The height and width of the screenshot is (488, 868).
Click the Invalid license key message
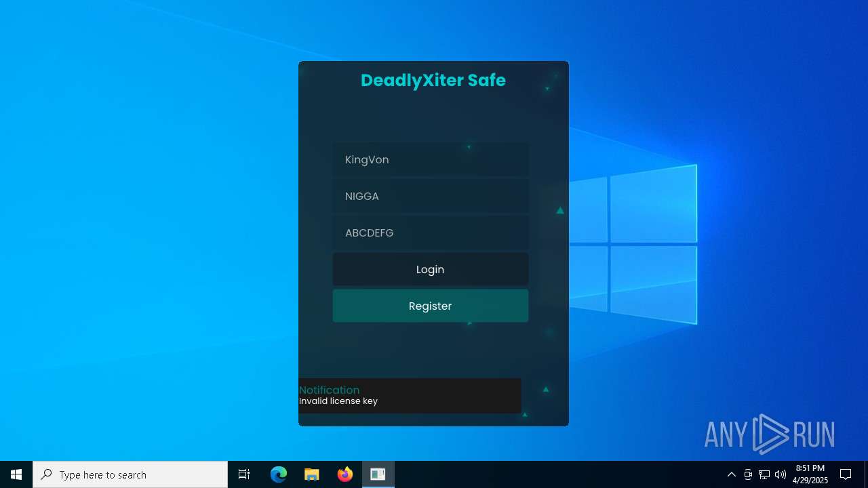[338, 401]
